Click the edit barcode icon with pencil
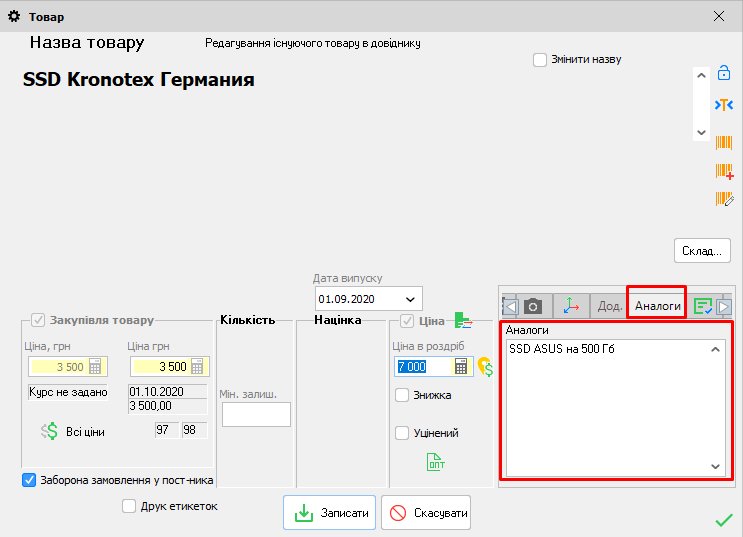 [724, 199]
